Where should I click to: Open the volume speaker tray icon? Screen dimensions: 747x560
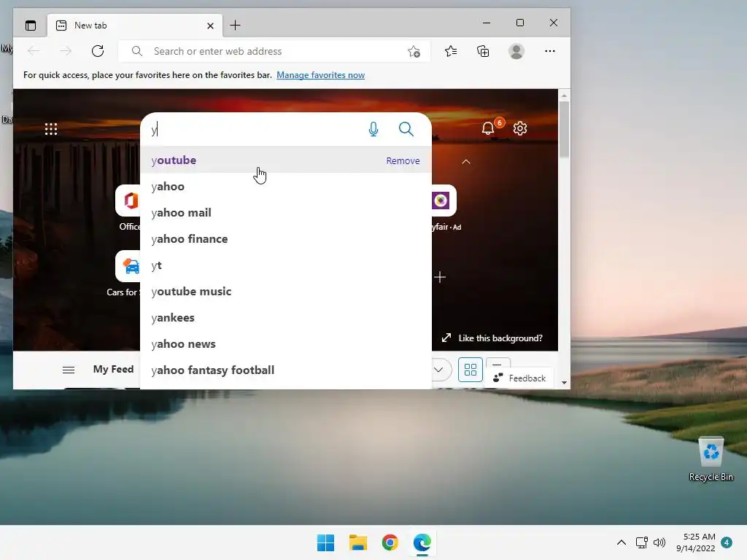click(659, 542)
